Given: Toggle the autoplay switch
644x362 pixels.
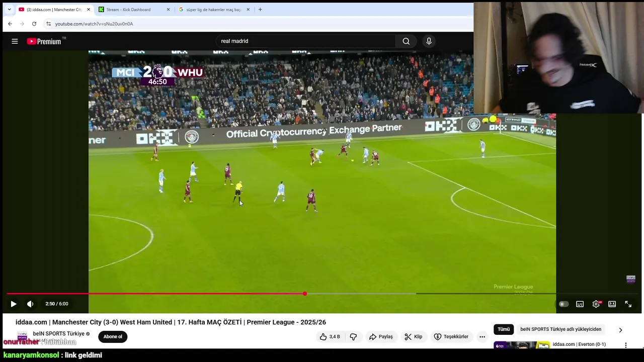Looking at the screenshot, I should tap(563, 304).
